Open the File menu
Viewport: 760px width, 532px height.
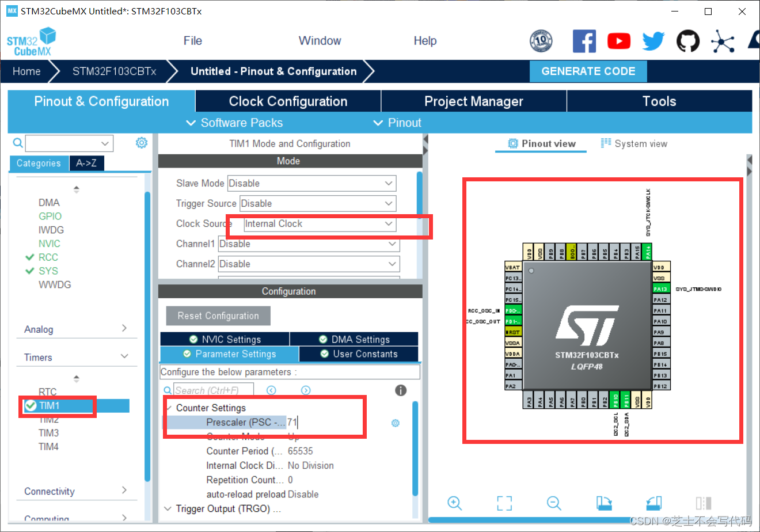193,41
